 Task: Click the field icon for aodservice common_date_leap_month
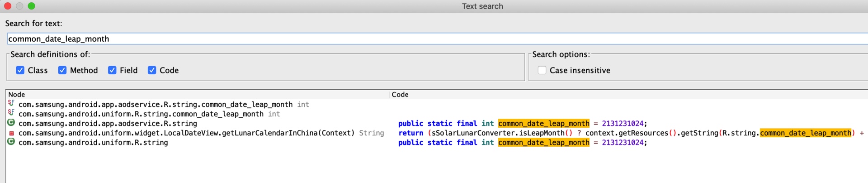click(11, 104)
